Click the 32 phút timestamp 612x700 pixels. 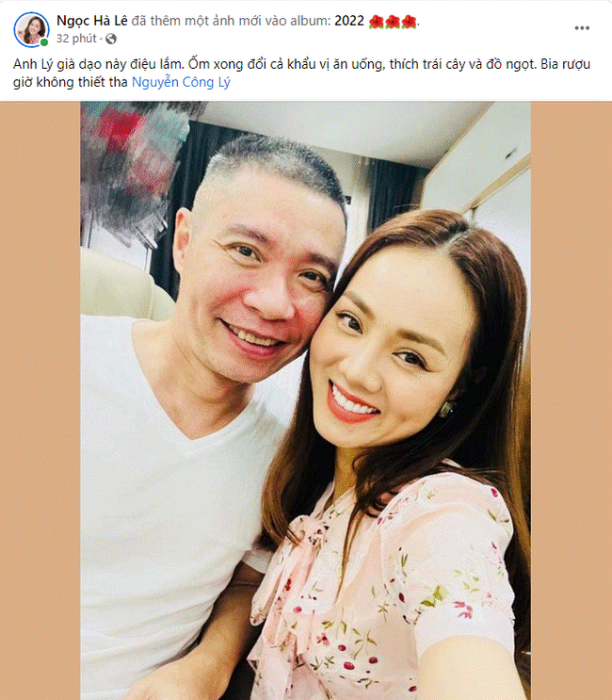[x=76, y=39]
